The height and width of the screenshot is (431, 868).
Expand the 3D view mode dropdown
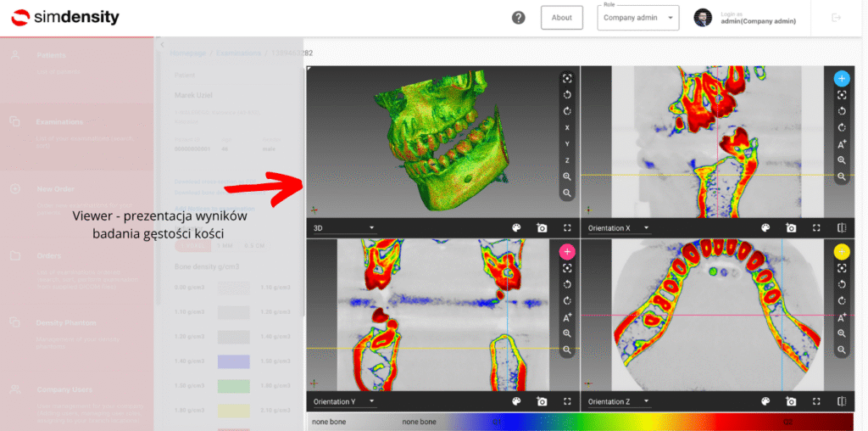(x=343, y=227)
